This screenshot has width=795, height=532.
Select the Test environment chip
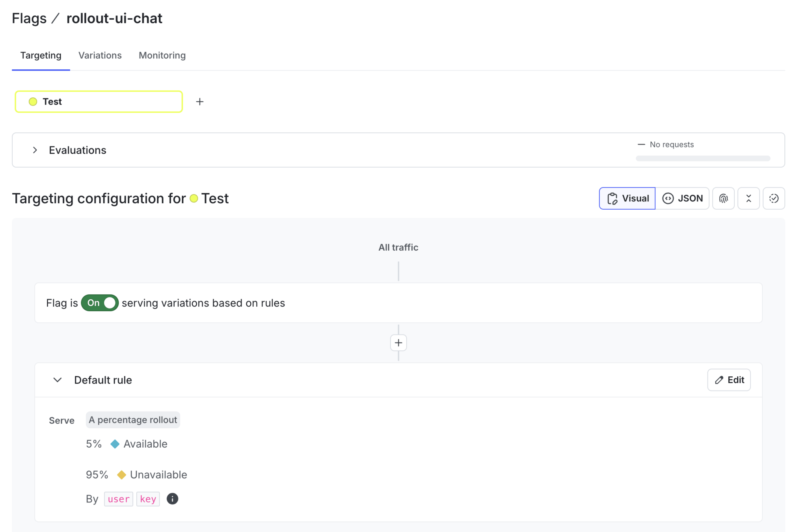(x=99, y=102)
